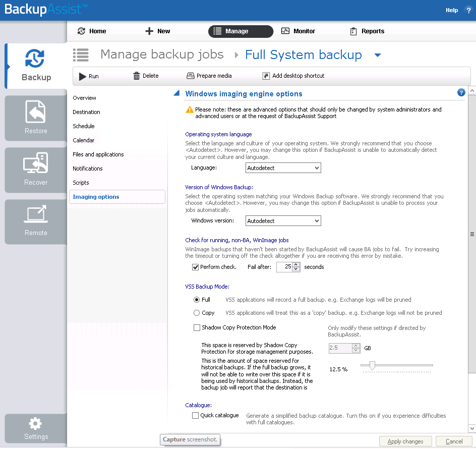This screenshot has height=449, width=476.
Task: Open the Recover section in sidebar
Action: click(x=36, y=170)
